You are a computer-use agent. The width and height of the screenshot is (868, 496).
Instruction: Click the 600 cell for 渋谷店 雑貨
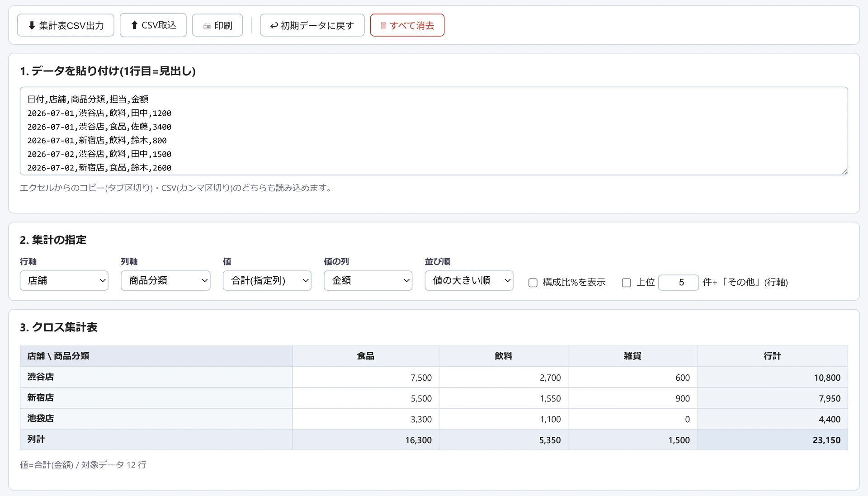[x=632, y=377]
